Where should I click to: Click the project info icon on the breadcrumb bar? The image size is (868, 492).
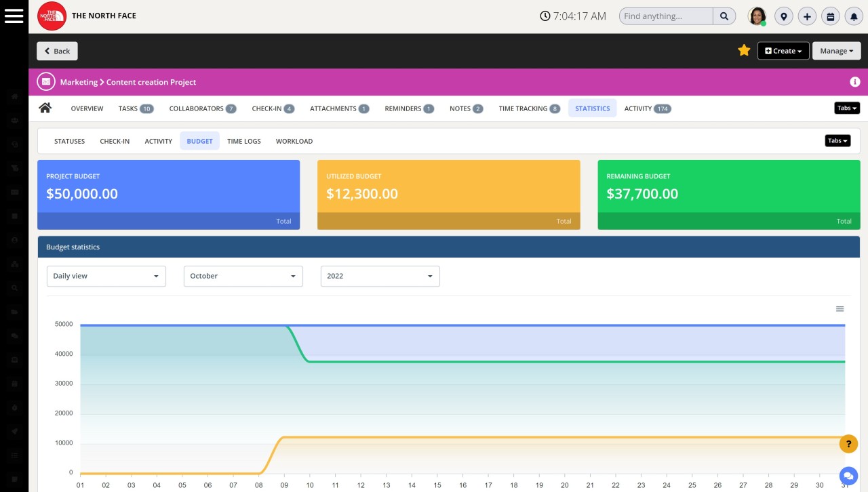pos(855,81)
